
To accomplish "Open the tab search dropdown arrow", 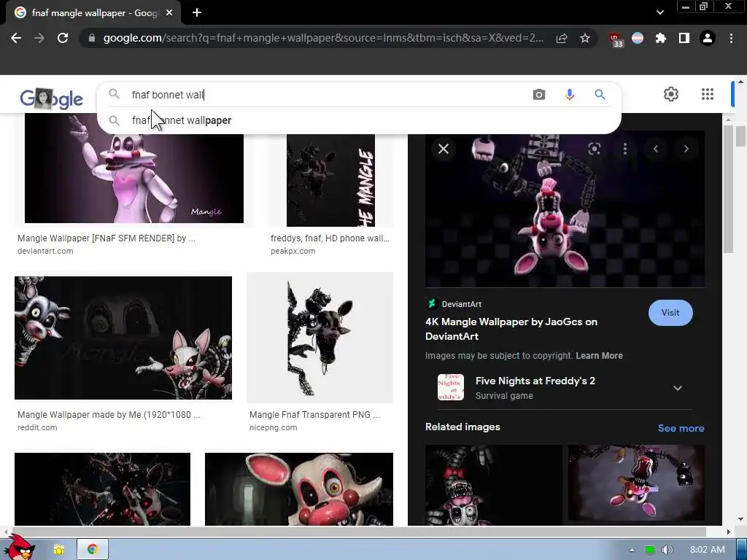I will (659, 12).
